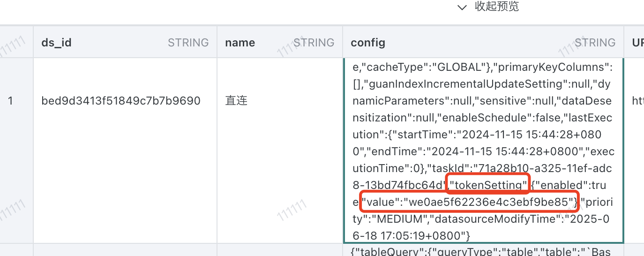The height and width of the screenshot is (256, 644).
Task: Click the partially visible UP column header
Action: coord(637,43)
